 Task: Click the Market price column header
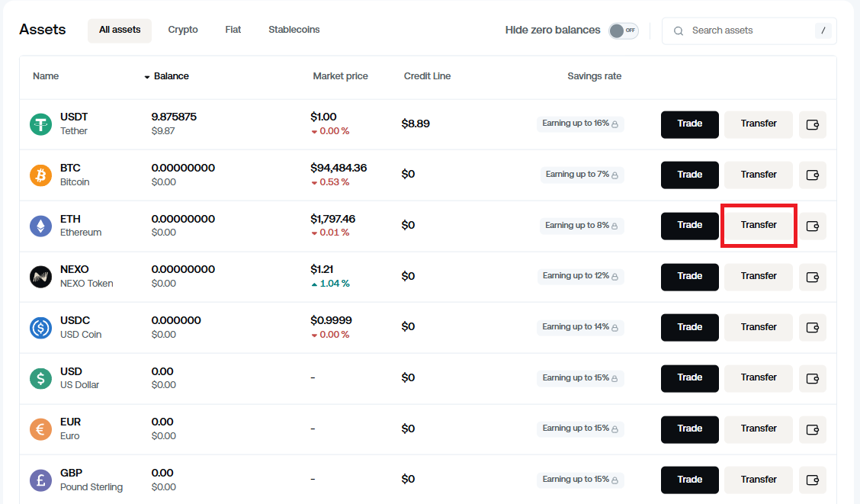click(340, 76)
